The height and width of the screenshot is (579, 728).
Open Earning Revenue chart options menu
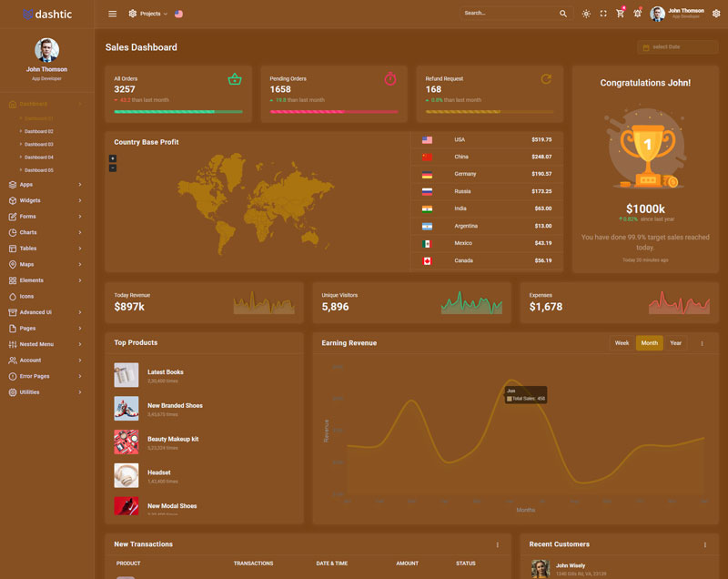click(702, 343)
